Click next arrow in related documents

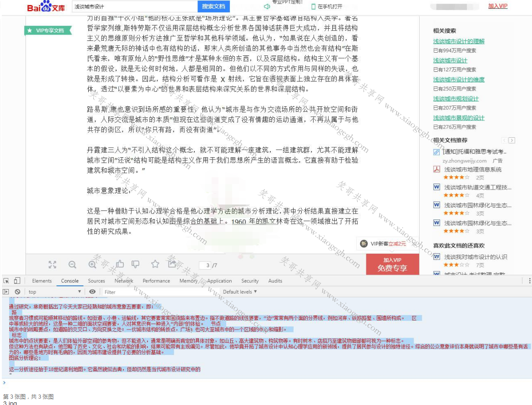512,140
